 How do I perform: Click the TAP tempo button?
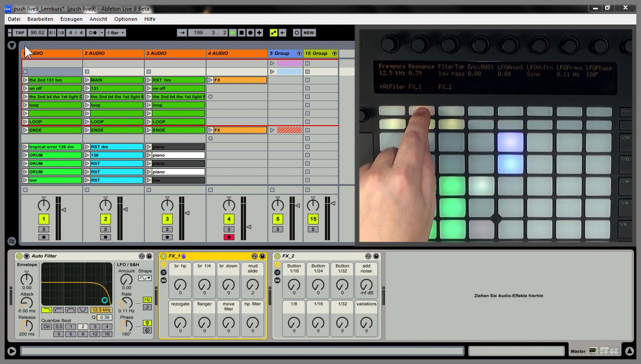pos(19,32)
